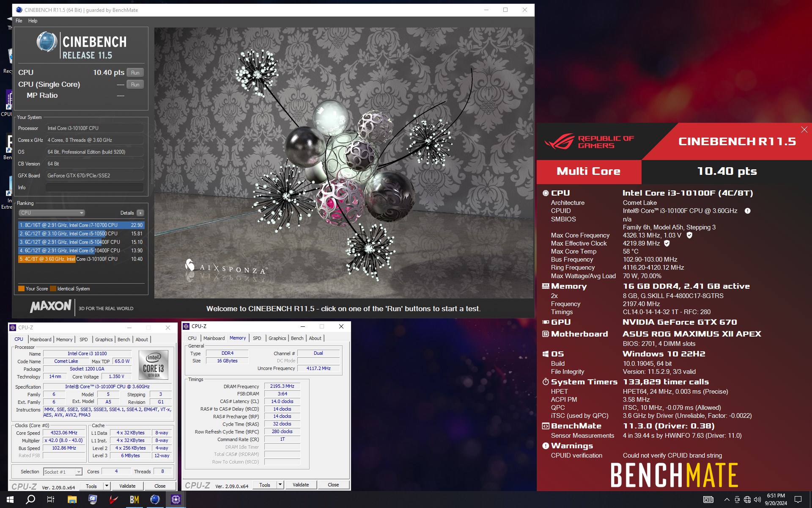Click the CPUID exclamation warning icon
Viewport: 812px width, 508px height.
(x=747, y=211)
